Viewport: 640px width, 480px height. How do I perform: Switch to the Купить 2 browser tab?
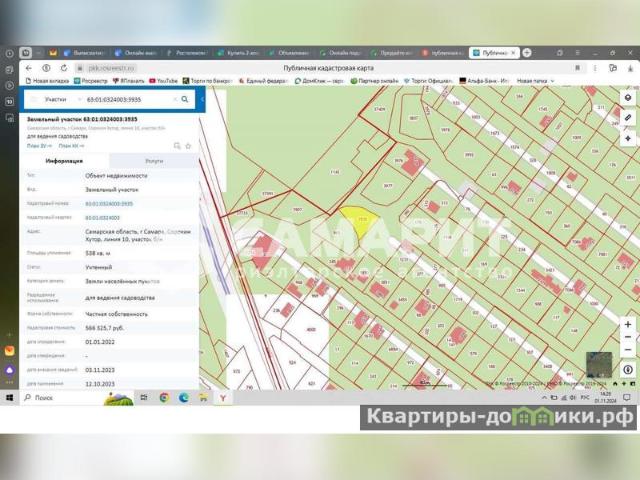tap(239, 53)
